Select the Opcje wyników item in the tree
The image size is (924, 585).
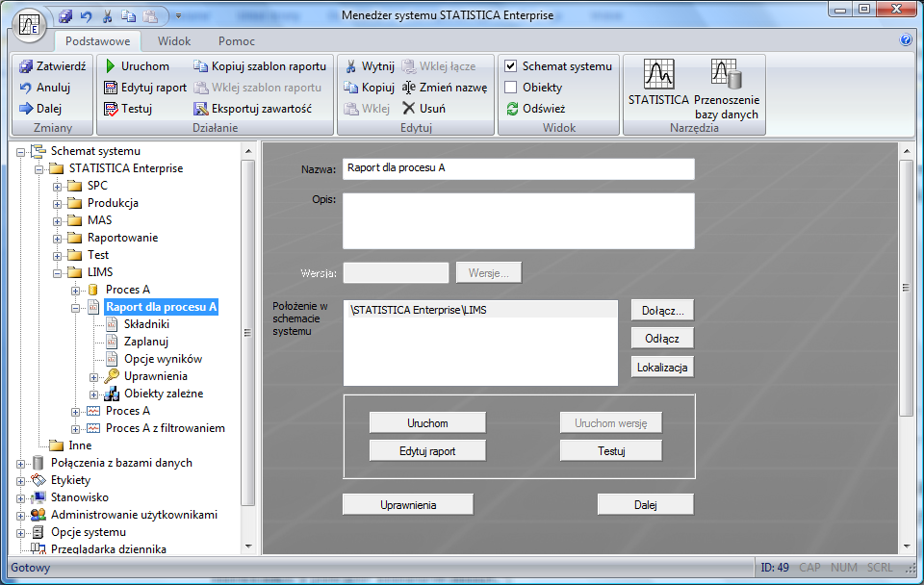coord(163,359)
